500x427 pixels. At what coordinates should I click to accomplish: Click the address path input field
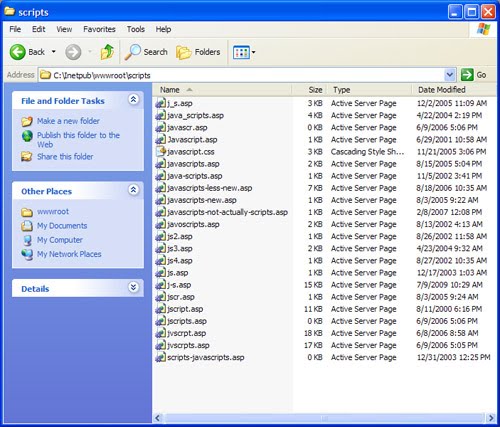tap(247, 75)
